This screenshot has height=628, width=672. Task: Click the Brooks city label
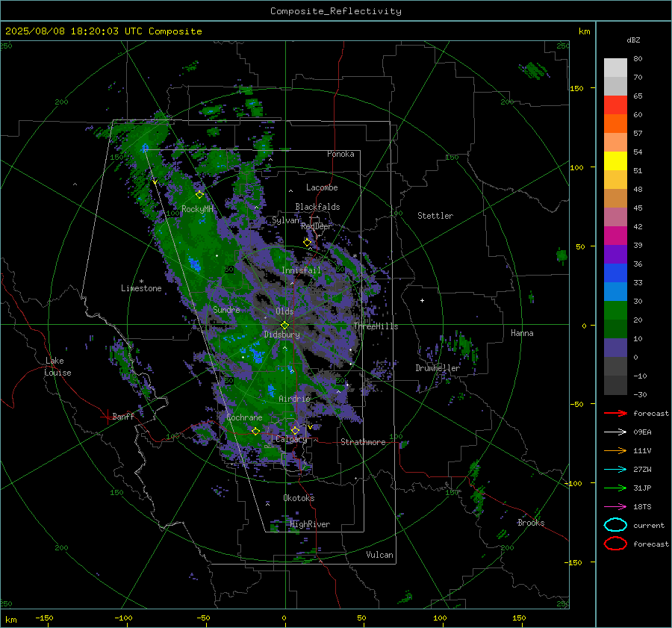531,523
